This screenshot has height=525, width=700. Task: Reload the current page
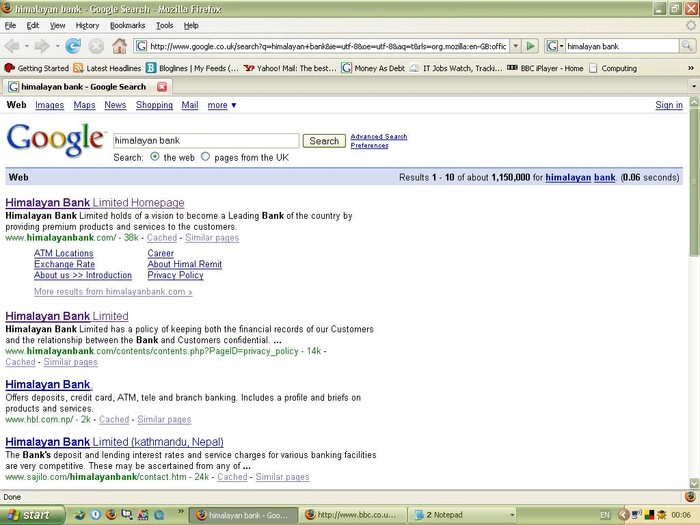(x=73, y=46)
